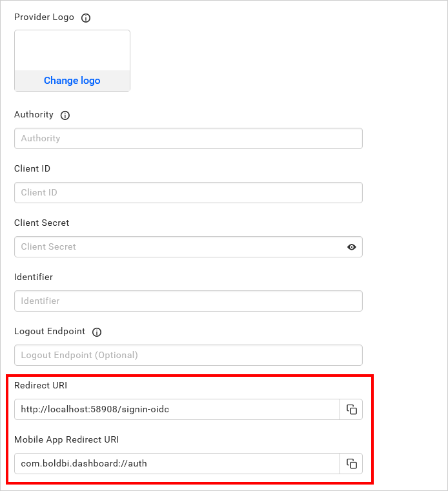Click the Logout Endpoint (Optional) field

188,356
